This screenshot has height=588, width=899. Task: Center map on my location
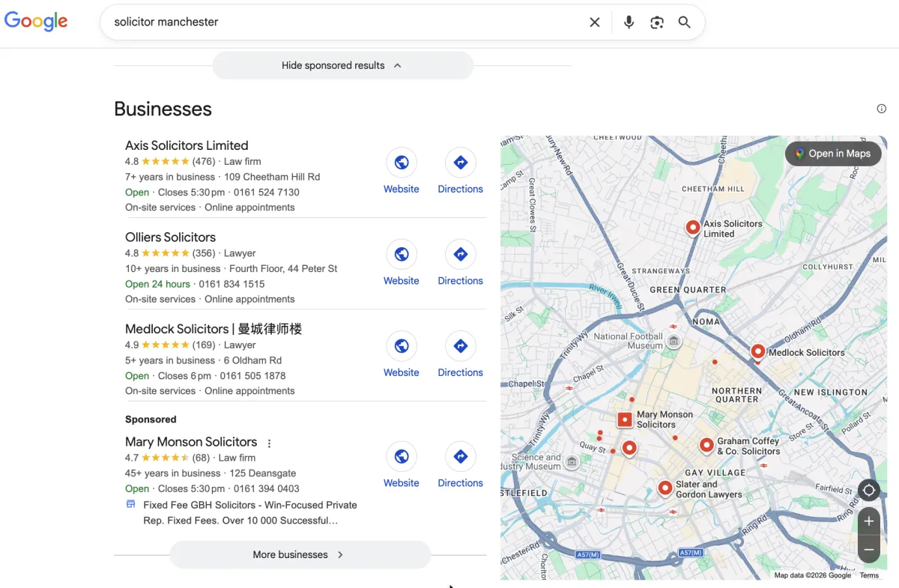click(x=869, y=491)
